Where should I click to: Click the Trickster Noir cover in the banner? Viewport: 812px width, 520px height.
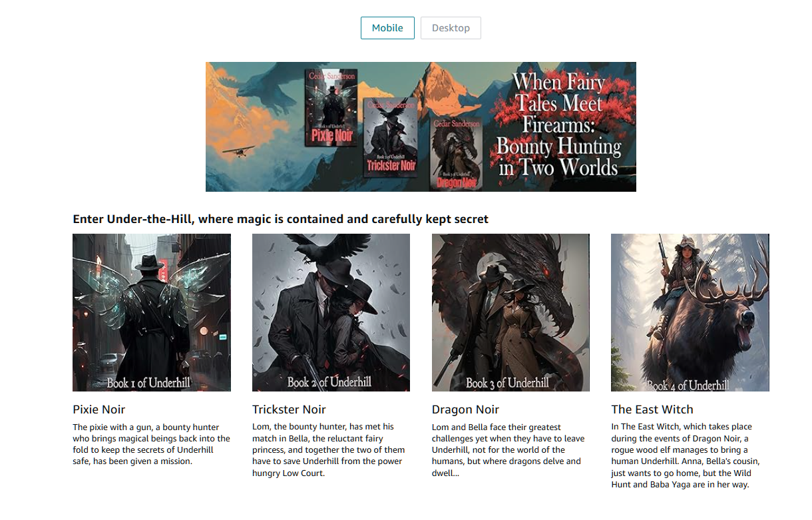(x=391, y=137)
